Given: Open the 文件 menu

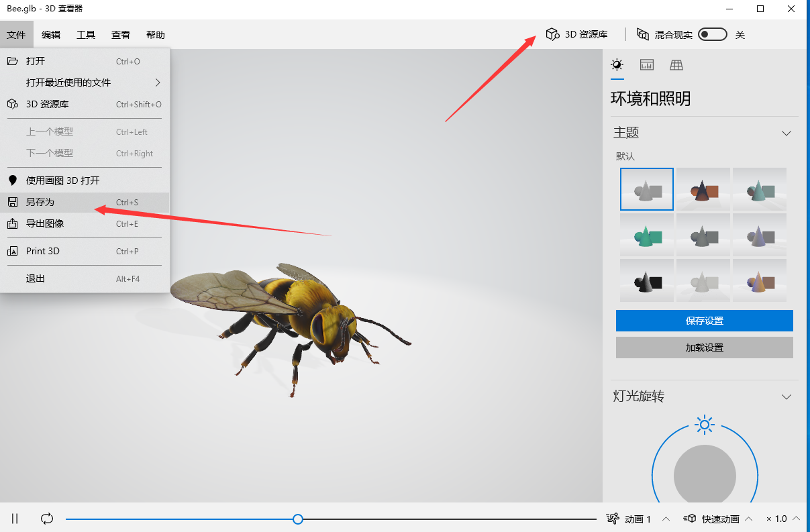Looking at the screenshot, I should click(16, 35).
